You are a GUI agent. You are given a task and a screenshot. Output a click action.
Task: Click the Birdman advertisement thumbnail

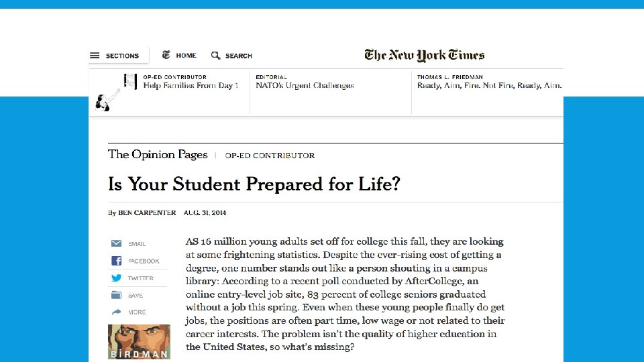pyautogui.click(x=139, y=341)
